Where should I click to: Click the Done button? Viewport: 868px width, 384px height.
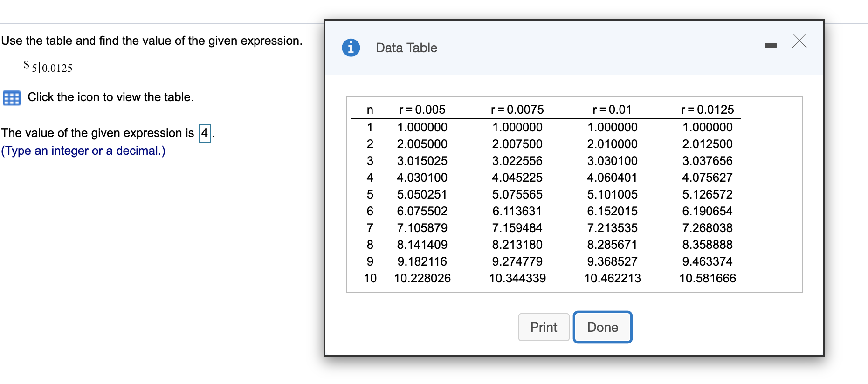[x=602, y=327]
